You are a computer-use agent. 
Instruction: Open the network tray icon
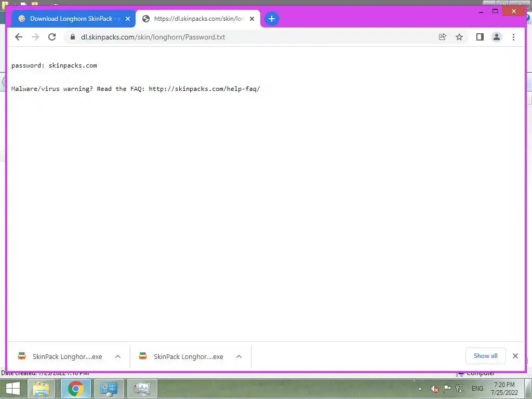pos(460,389)
